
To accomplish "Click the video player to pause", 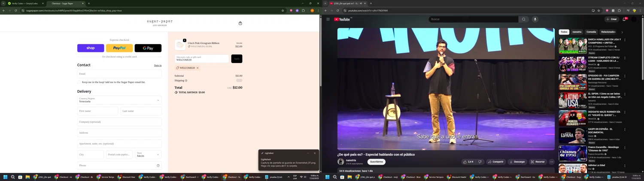I will click(446, 89).
